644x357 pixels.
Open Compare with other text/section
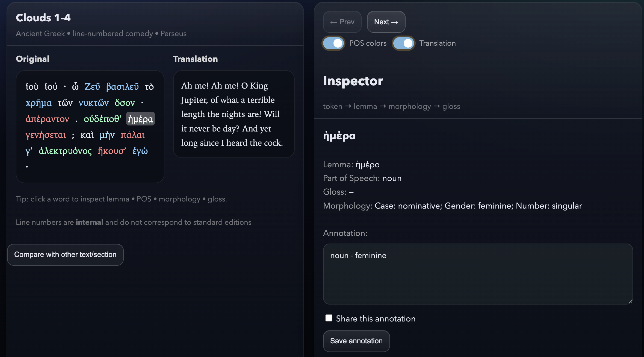(65, 254)
